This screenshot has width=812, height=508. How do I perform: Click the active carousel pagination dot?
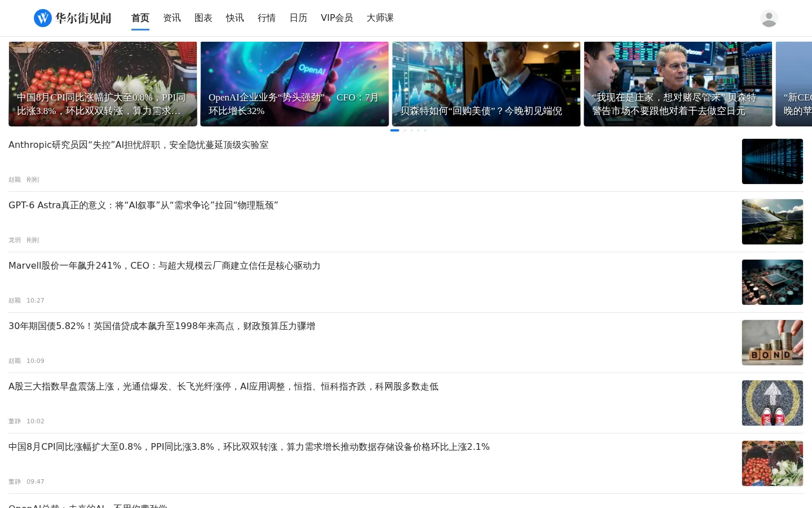coord(395,130)
